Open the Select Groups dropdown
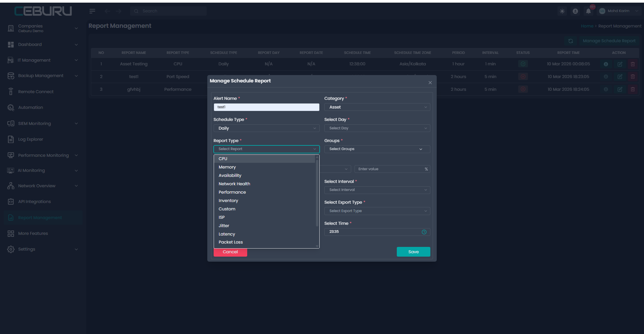Viewport: 644px width, 334px height. [377, 149]
